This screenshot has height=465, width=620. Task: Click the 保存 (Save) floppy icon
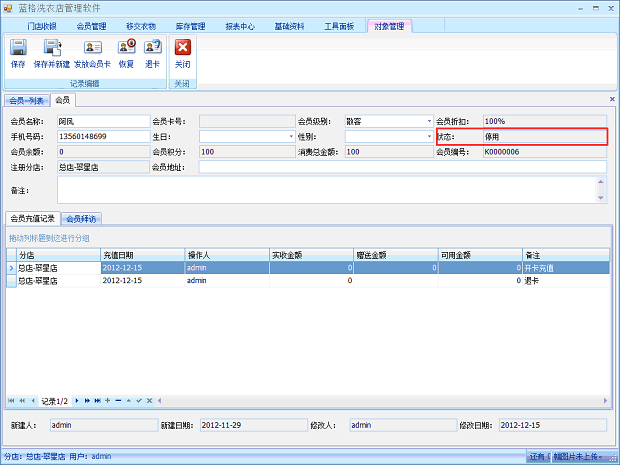tap(18, 47)
